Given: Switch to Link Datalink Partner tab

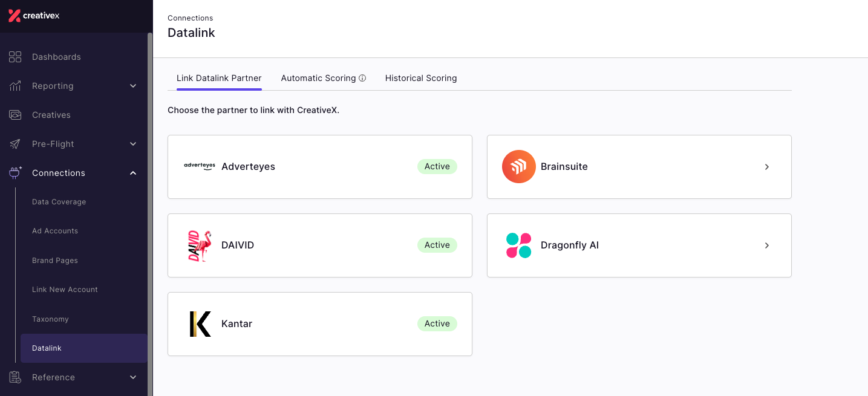Looking at the screenshot, I should [x=219, y=78].
